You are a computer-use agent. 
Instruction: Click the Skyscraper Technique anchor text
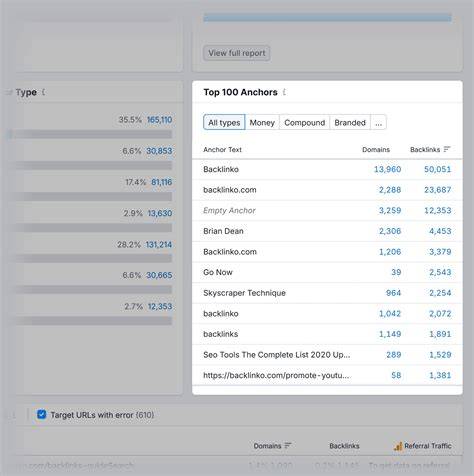click(244, 293)
